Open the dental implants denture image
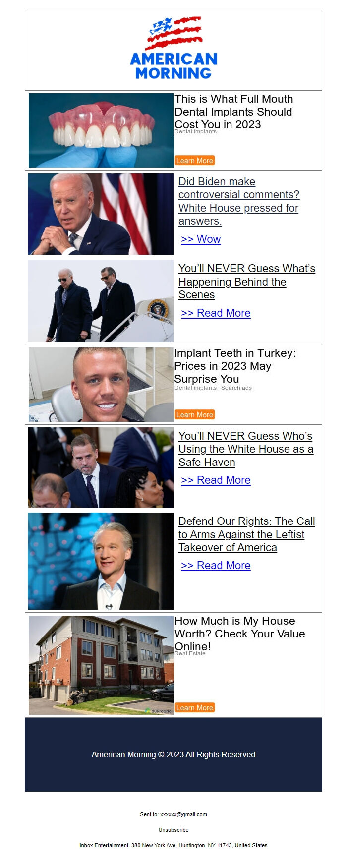Image resolution: width=347 pixels, height=868 pixels. [x=101, y=130]
